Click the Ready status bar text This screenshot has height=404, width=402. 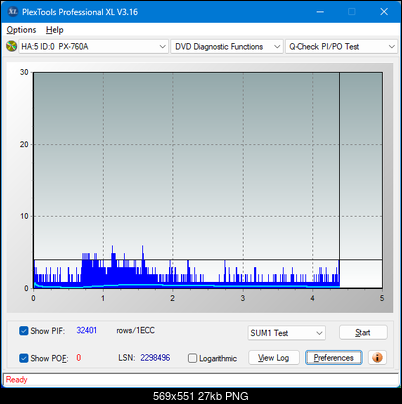pyautogui.click(x=17, y=379)
